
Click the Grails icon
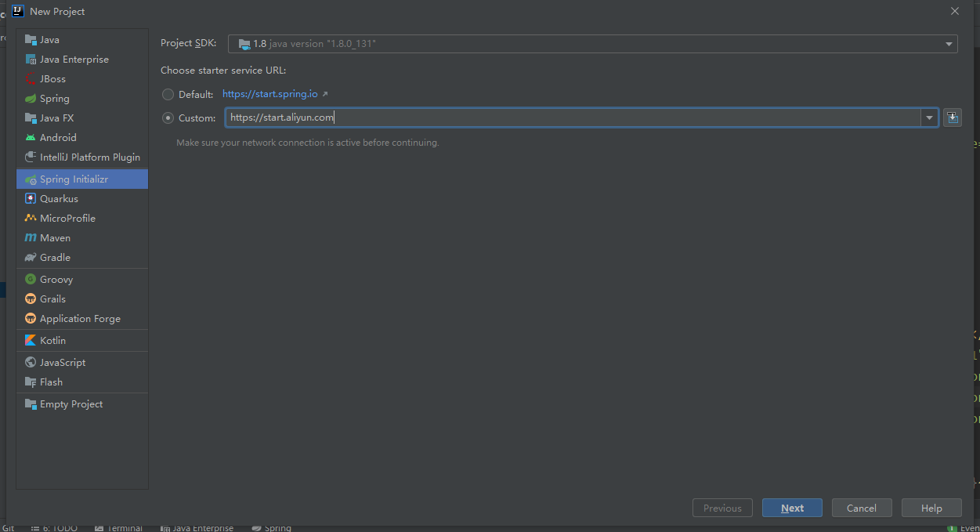pos(31,299)
